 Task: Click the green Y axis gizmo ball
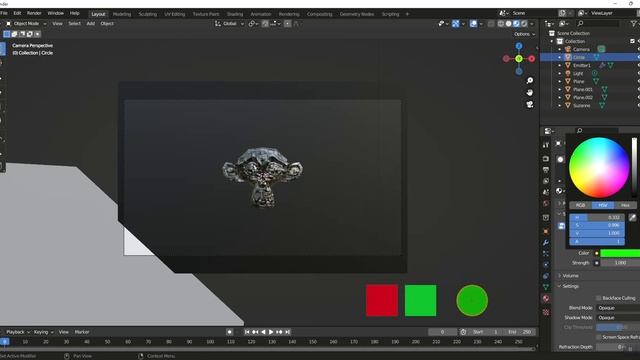(x=519, y=59)
